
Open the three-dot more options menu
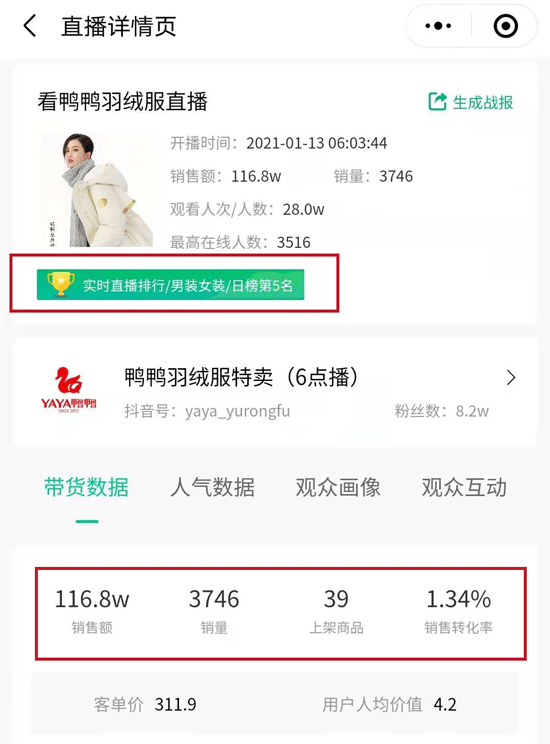(x=438, y=26)
